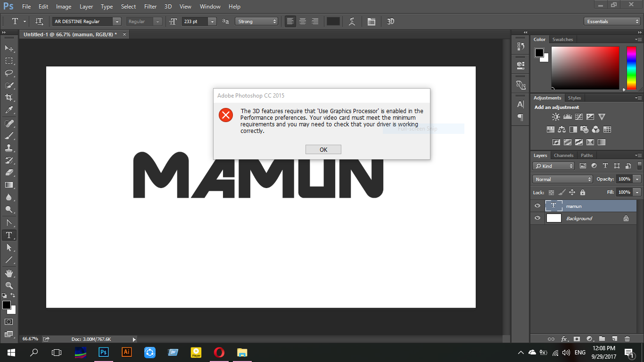Open the layer filter Kind dropdown
This screenshot has width=644, height=362.
[x=553, y=166]
